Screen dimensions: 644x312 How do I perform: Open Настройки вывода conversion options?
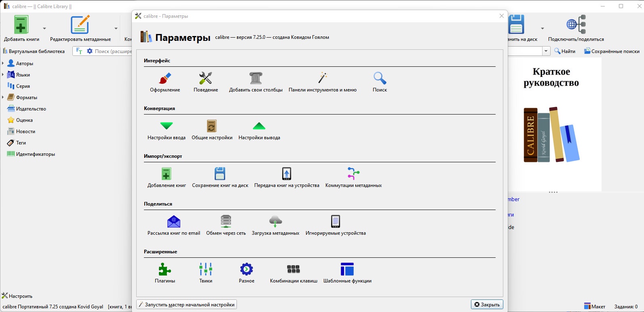(259, 130)
